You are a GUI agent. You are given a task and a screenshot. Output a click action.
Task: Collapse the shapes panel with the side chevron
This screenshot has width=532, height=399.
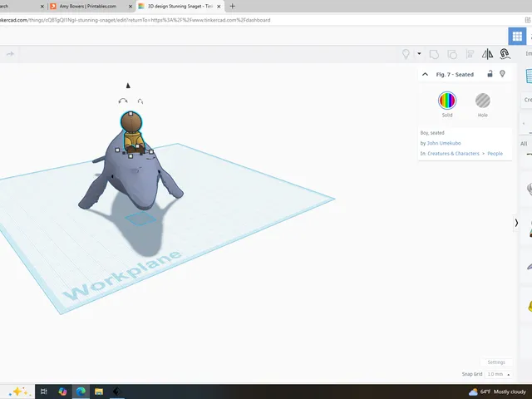click(516, 223)
